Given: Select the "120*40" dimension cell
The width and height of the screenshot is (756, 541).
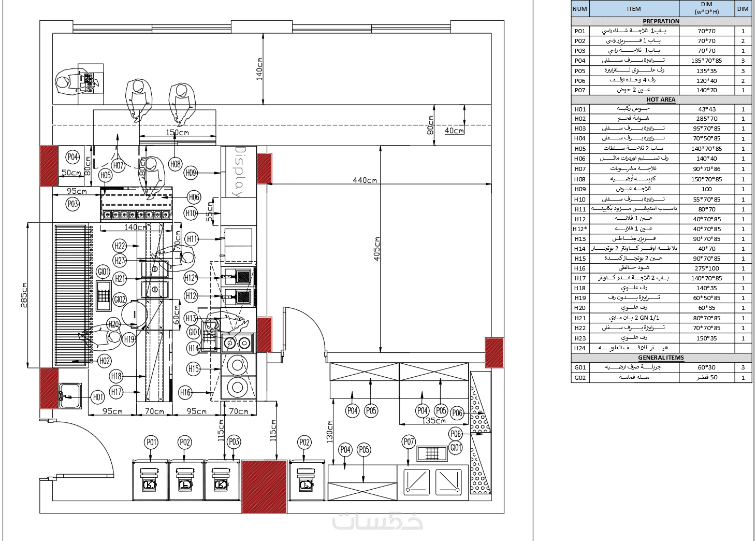Looking at the screenshot, I should 707,81.
